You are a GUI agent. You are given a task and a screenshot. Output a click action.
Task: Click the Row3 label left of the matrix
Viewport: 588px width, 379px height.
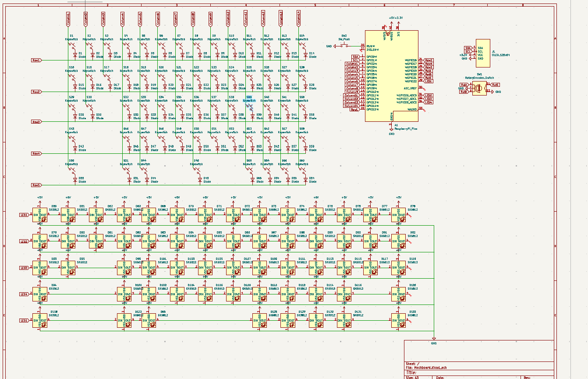36,122
